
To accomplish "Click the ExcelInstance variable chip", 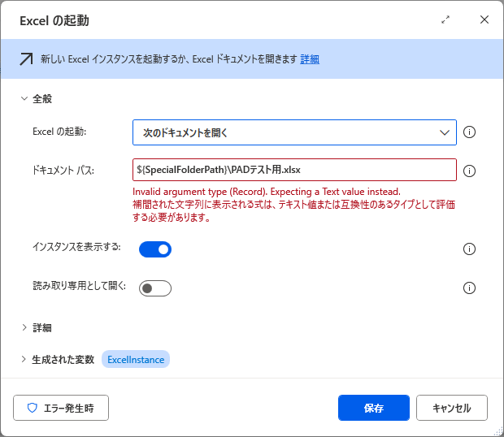I will tap(136, 359).
